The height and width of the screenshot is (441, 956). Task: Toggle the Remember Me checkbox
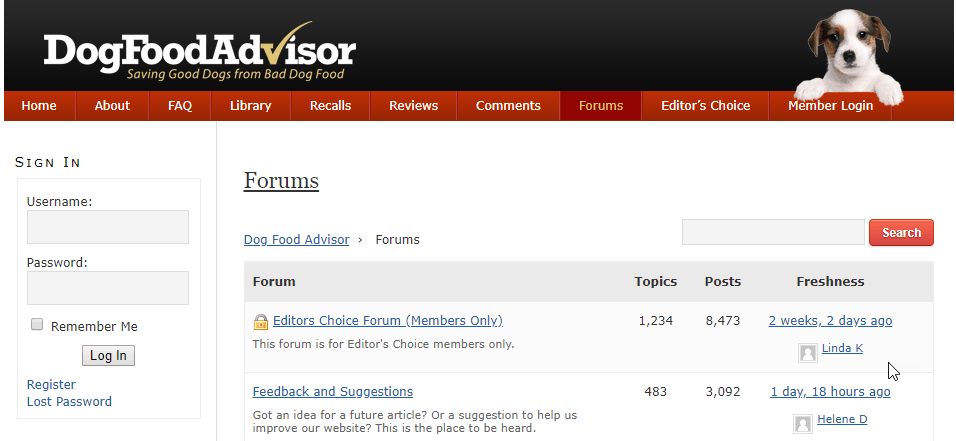37,324
